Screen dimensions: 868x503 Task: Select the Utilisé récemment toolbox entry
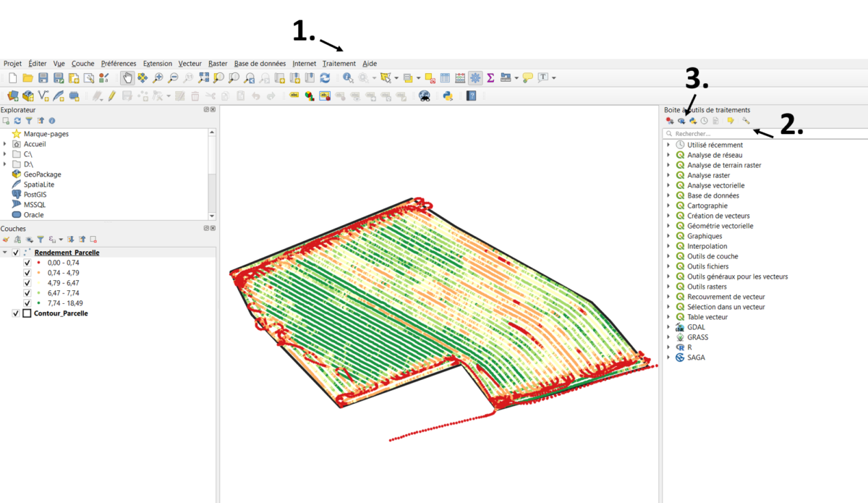[715, 145]
